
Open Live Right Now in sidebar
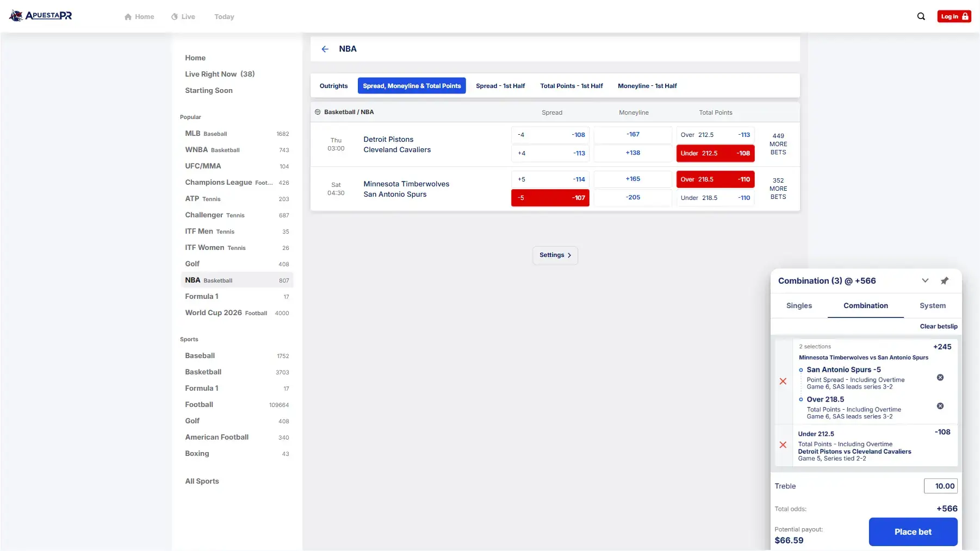[x=220, y=74]
